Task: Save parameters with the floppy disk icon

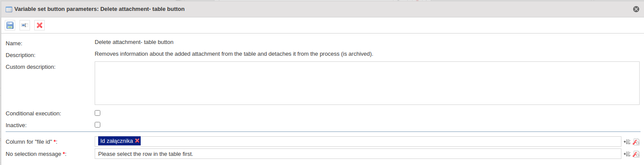Action: point(10,25)
